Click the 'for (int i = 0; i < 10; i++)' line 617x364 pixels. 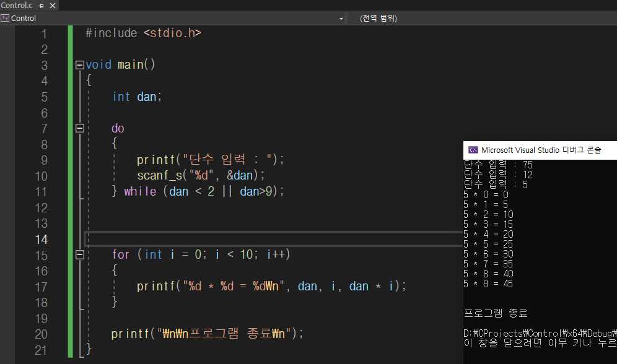click(x=201, y=254)
